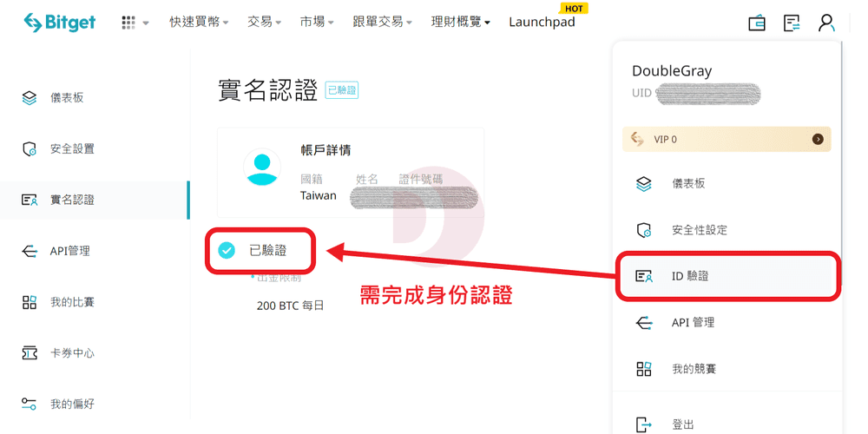Click the 我的比賽 sidebar icon
The image size is (868, 434).
pos(29,302)
